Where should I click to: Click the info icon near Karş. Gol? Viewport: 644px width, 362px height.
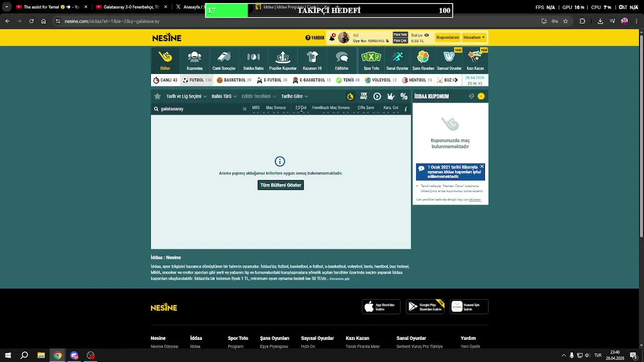pos(406,109)
